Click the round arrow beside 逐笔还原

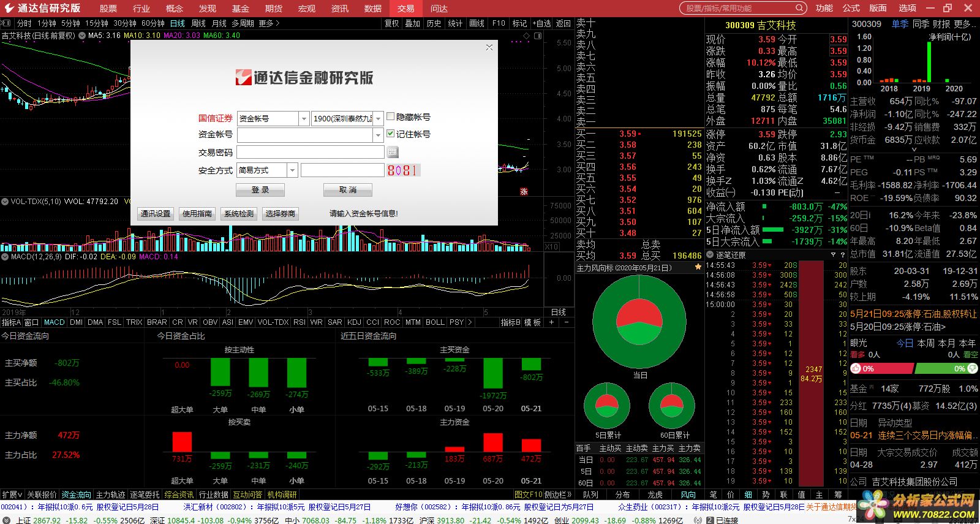[710, 255]
